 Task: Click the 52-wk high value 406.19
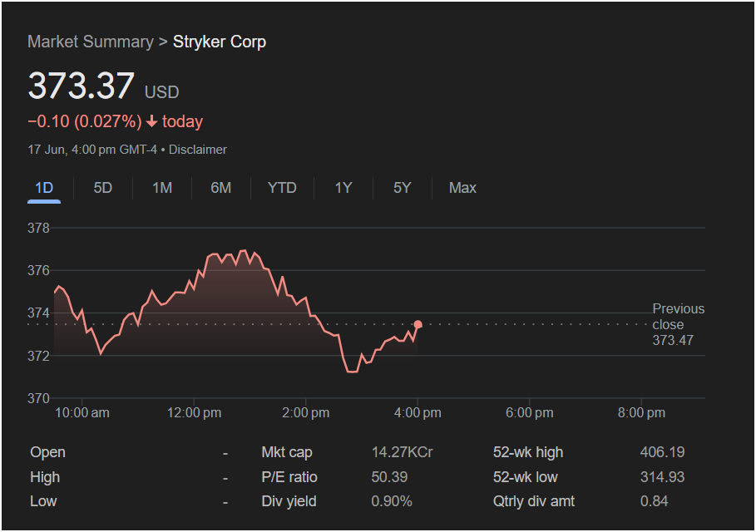pos(663,452)
